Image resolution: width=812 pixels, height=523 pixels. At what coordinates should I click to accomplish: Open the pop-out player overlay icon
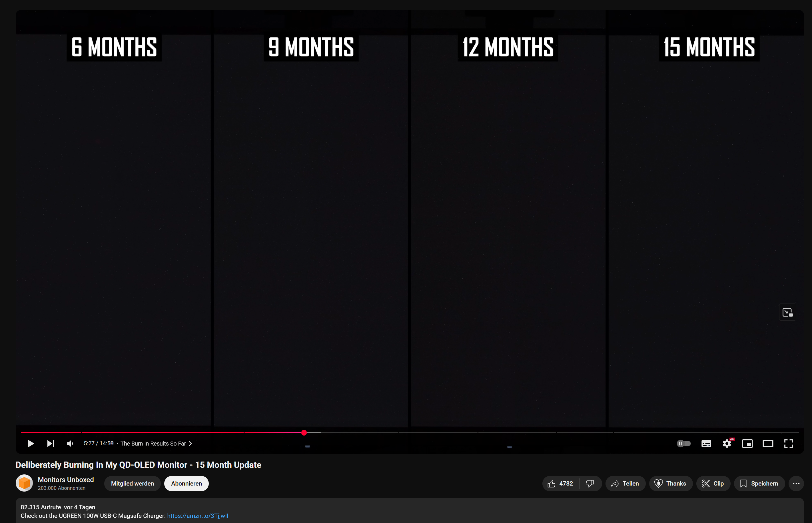(787, 312)
